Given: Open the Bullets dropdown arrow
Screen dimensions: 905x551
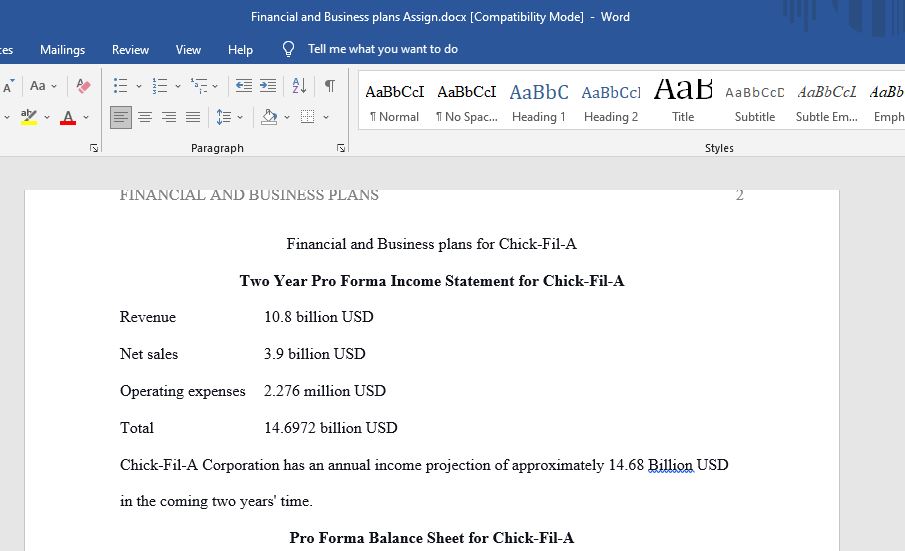Looking at the screenshot, I should click(x=139, y=86).
